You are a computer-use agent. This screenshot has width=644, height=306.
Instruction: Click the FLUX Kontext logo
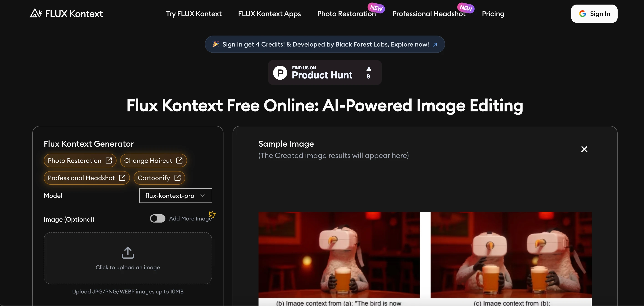[66, 13]
